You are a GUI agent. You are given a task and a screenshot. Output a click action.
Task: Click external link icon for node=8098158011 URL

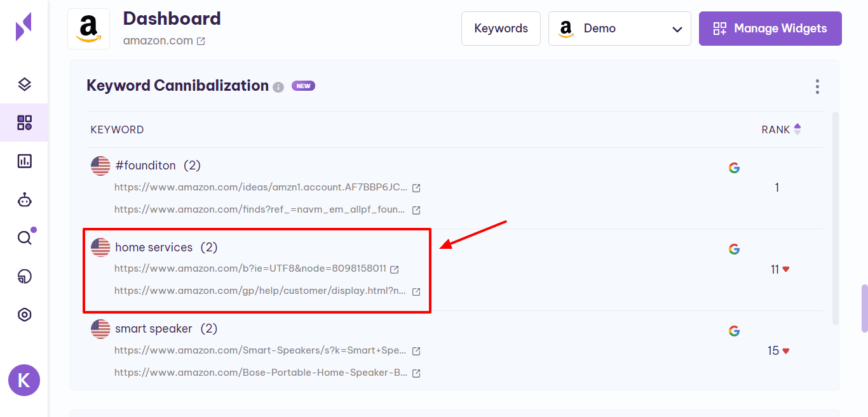pyautogui.click(x=395, y=269)
